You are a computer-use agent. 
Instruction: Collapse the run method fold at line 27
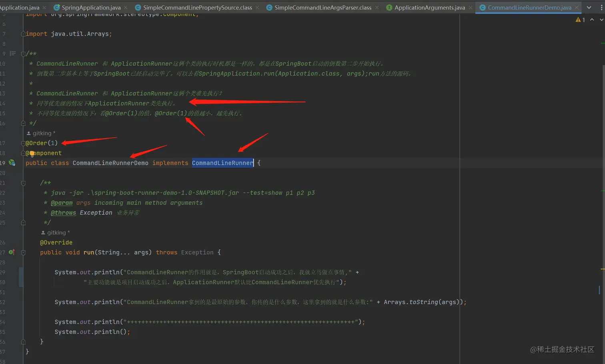[x=23, y=252]
